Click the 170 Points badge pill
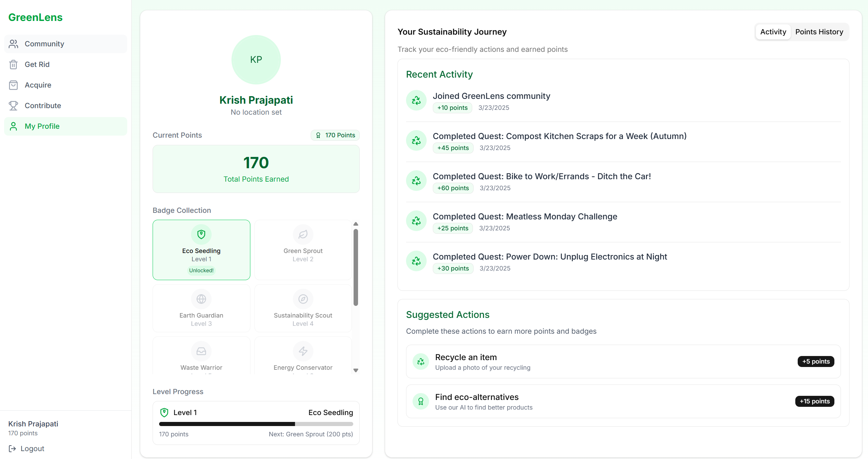This screenshot has width=868, height=459. click(x=335, y=135)
